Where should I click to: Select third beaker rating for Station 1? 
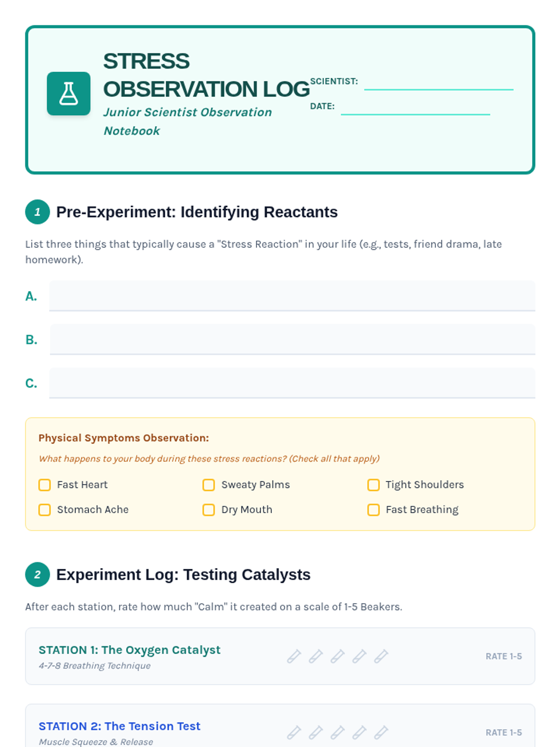(337, 656)
